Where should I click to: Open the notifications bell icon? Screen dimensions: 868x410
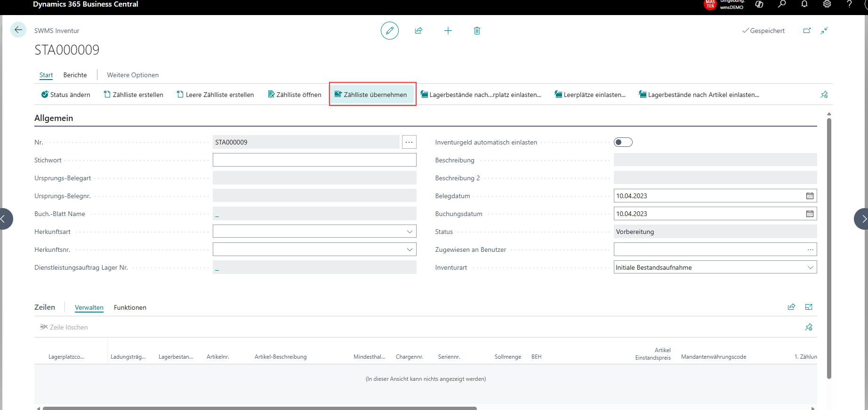(x=804, y=4)
